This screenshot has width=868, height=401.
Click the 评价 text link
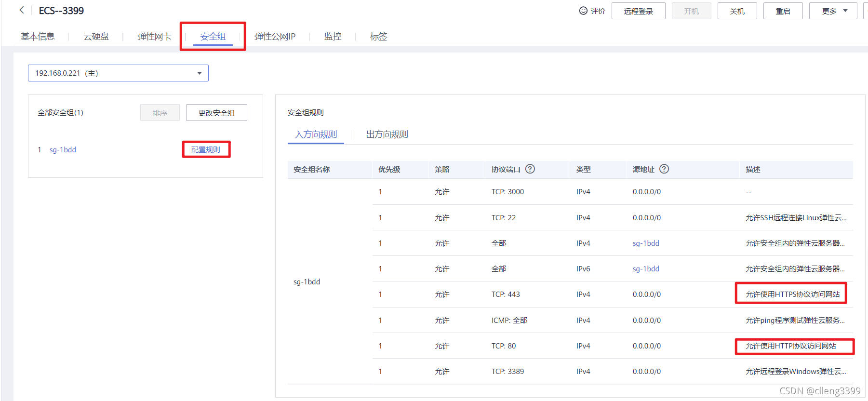(x=598, y=11)
